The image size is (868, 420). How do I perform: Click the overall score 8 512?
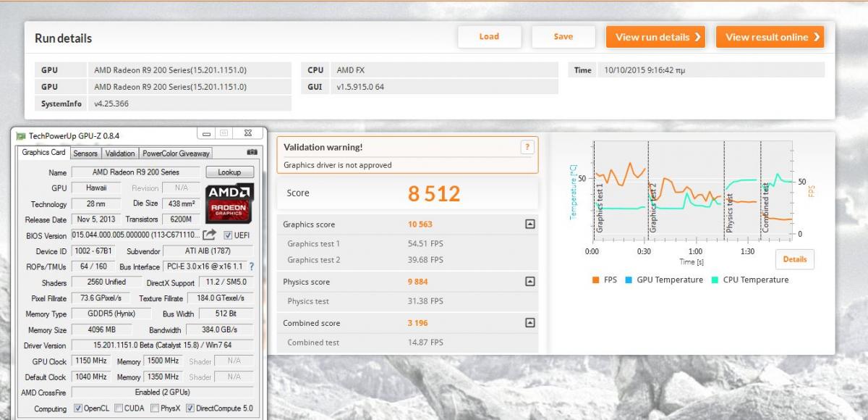coord(434,193)
